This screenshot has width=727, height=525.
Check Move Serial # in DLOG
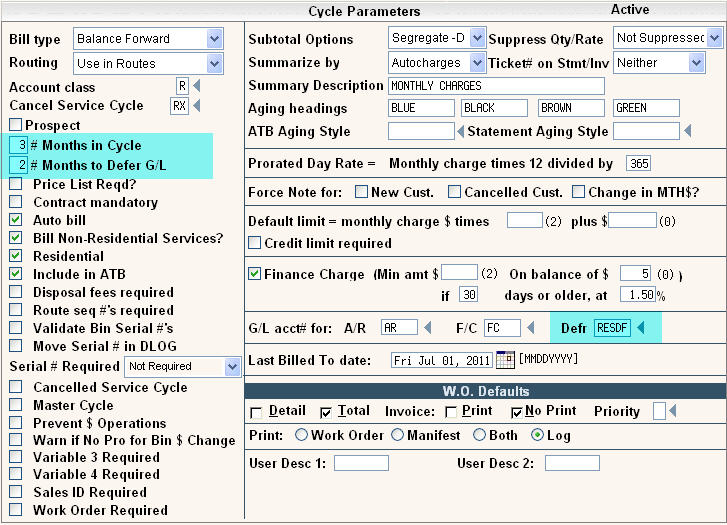15,346
